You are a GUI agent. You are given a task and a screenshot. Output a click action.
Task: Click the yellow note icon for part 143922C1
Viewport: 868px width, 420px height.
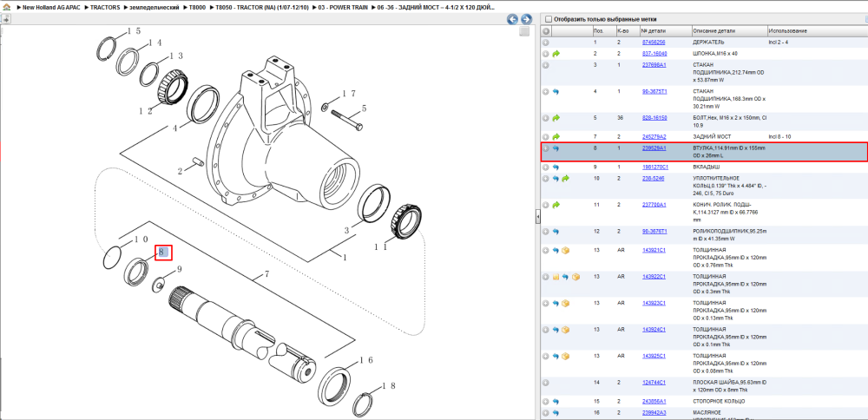coord(556,277)
